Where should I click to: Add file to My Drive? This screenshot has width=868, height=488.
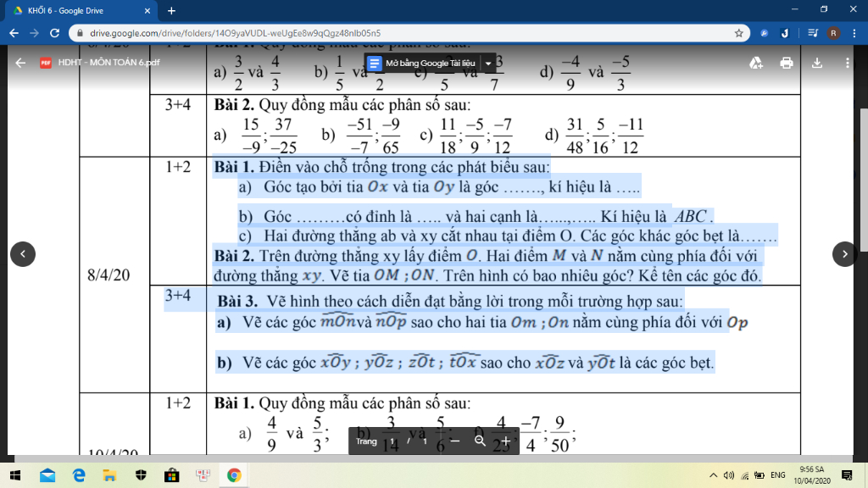[x=756, y=63]
